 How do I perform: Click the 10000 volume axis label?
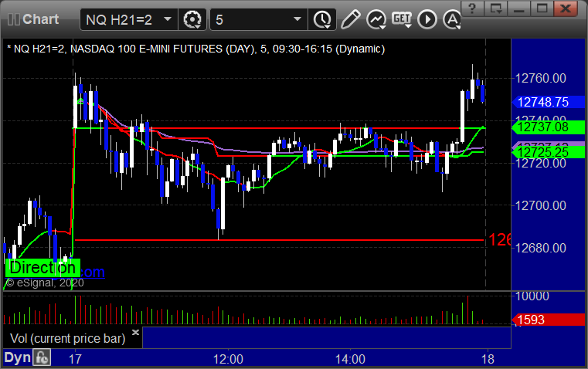coord(532,296)
